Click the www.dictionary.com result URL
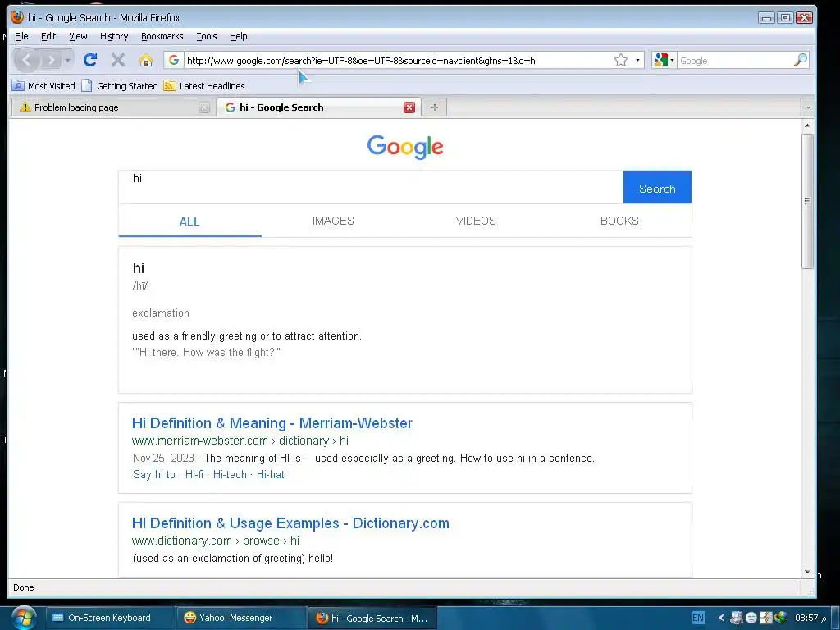 (216, 541)
